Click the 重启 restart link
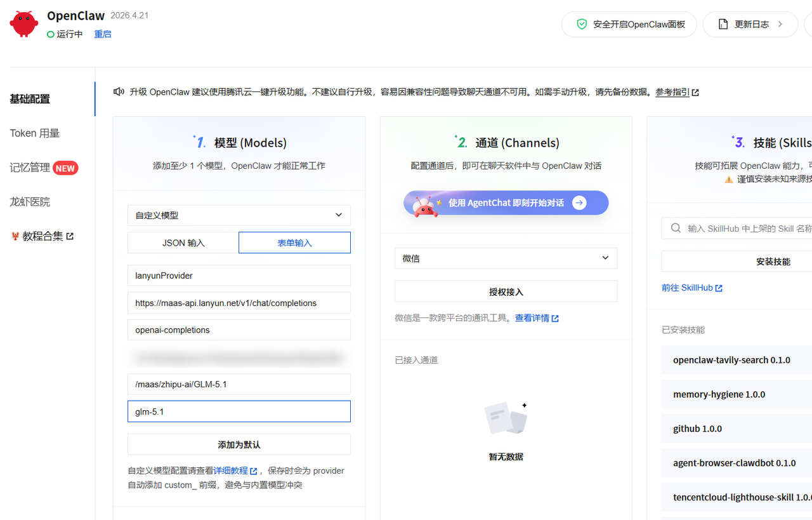The width and height of the screenshot is (812, 520). (103, 34)
